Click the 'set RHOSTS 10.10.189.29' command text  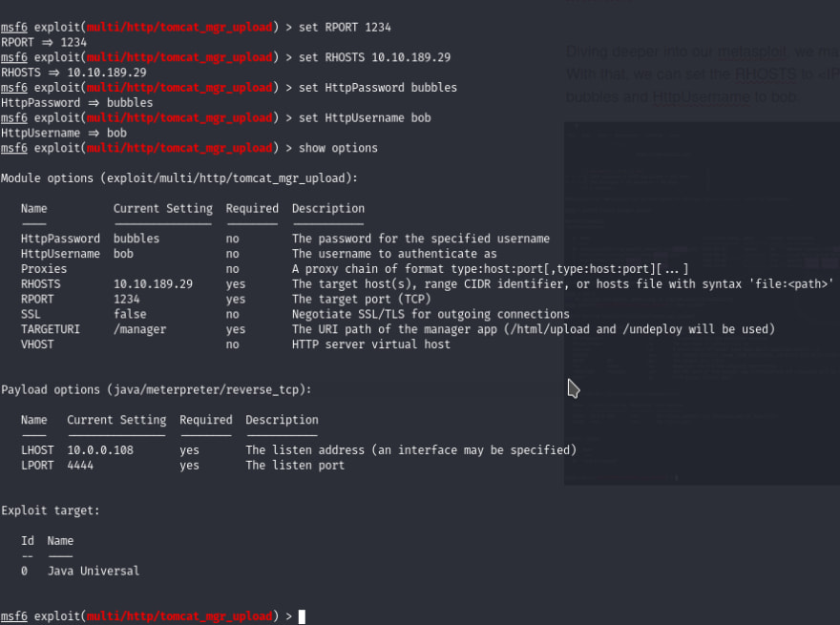374,57
